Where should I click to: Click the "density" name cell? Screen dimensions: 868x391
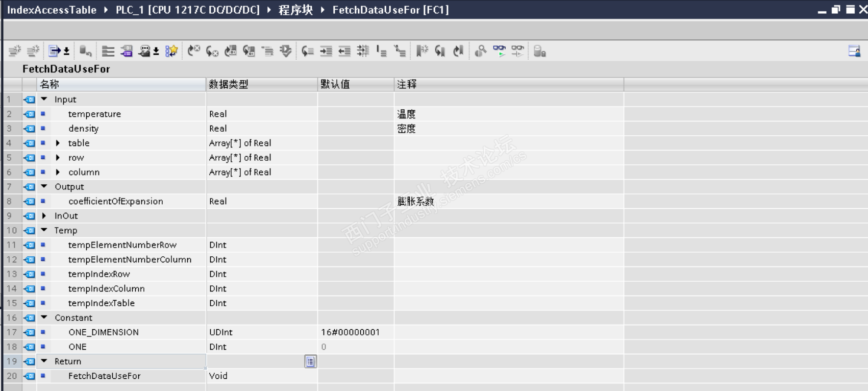(x=83, y=129)
